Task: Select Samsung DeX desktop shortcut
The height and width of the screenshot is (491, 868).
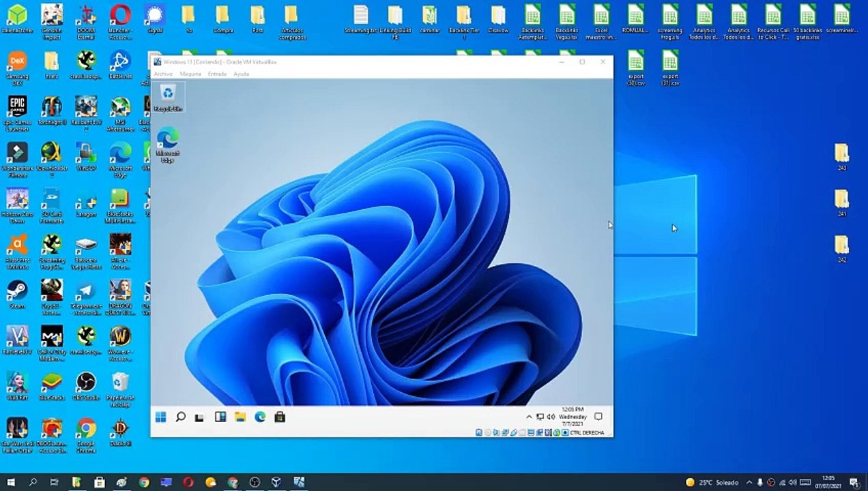Action: click(x=17, y=68)
